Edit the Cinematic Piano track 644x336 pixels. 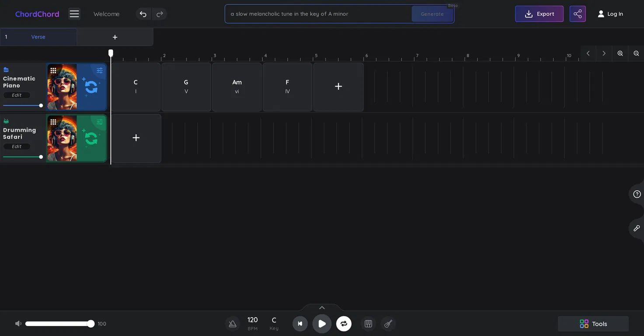click(x=17, y=95)
